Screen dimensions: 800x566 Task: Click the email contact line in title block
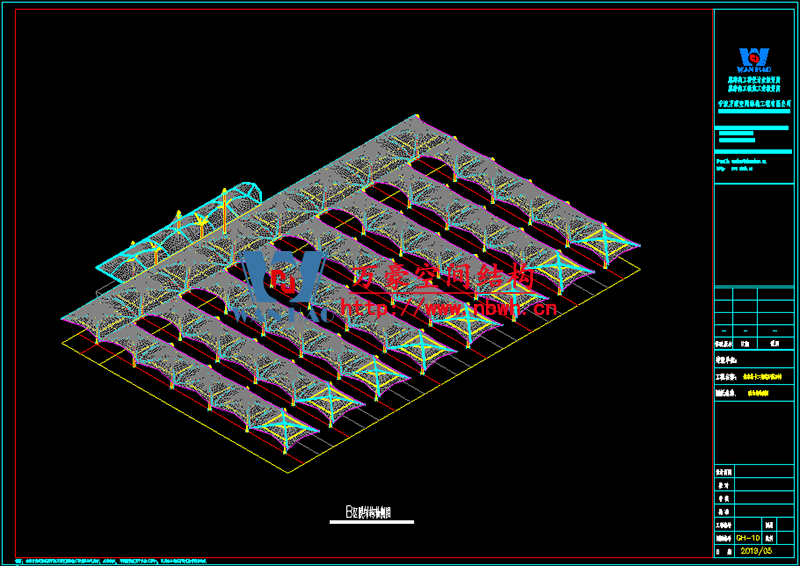(x=740, y=159)
